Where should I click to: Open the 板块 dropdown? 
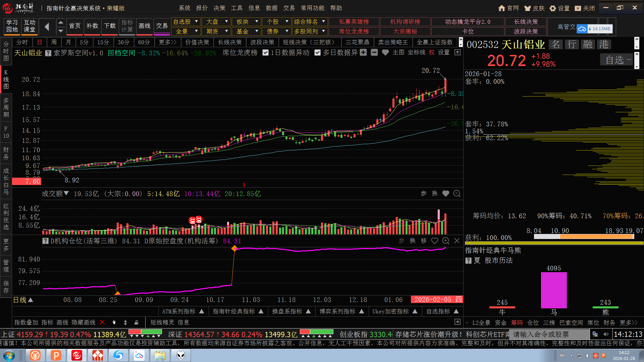(x=246, y=22)
